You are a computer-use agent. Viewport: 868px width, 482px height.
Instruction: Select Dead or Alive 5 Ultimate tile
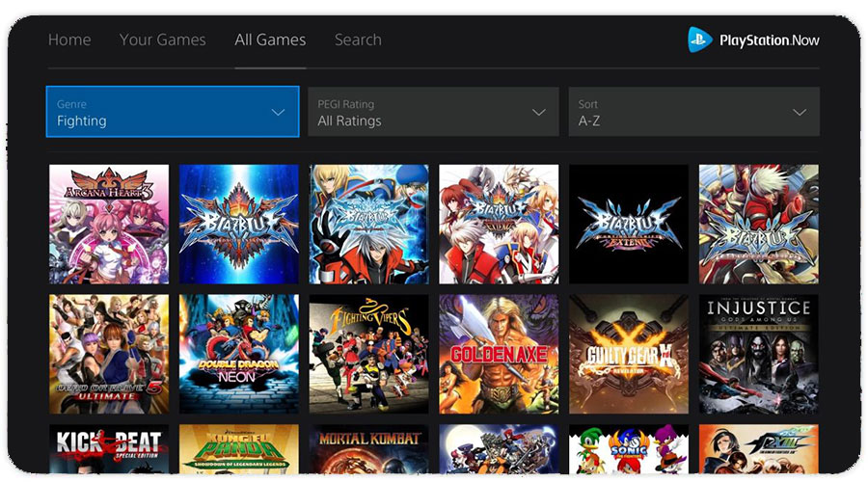tap(109, 354)
